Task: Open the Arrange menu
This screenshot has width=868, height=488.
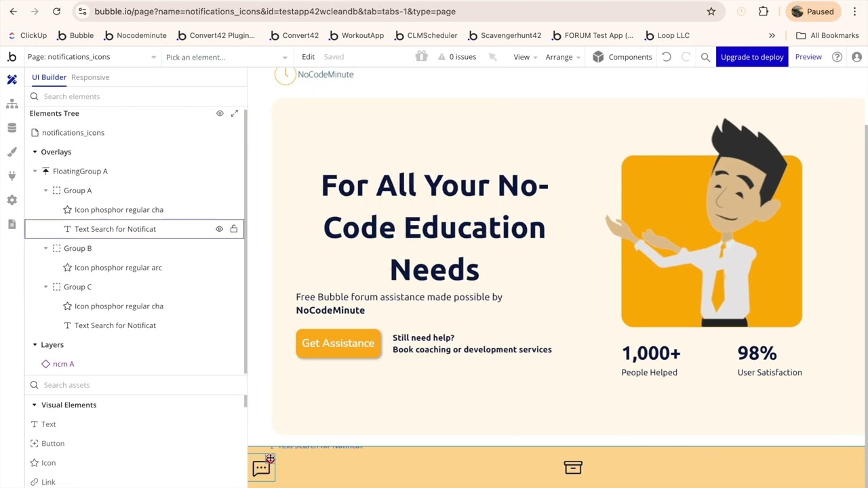Action: [x=563, y=57]
